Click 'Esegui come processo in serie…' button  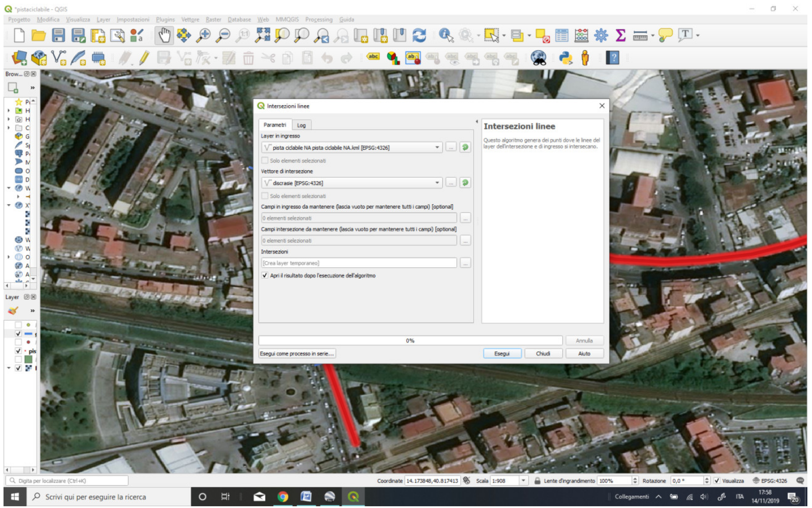tap(297, 353)
